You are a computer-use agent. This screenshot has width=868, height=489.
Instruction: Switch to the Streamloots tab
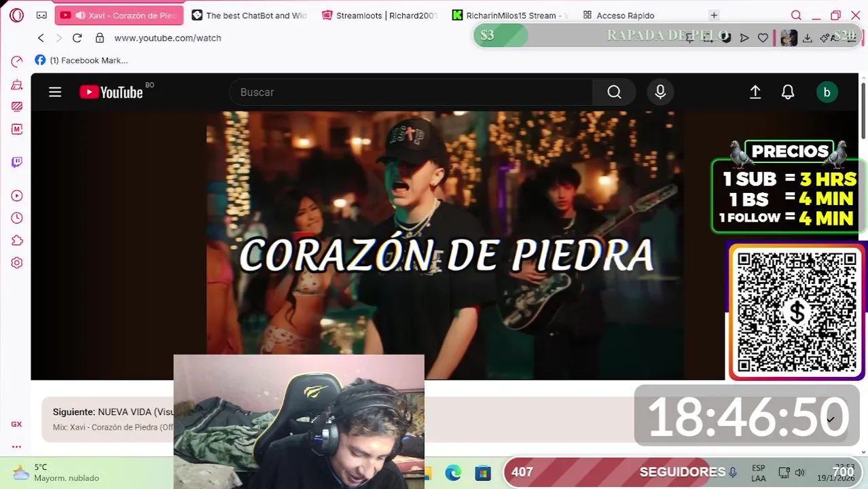tap(379, 15)
